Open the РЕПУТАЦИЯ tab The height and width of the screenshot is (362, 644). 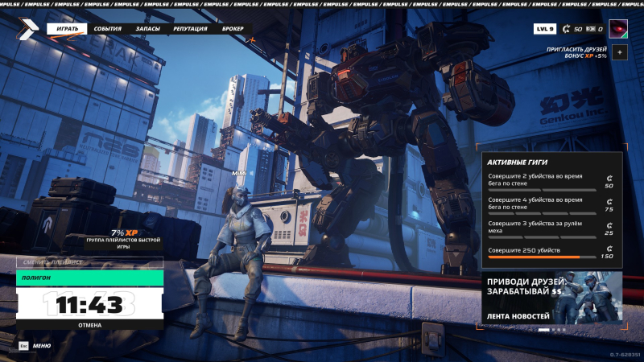tap(190, 29)
